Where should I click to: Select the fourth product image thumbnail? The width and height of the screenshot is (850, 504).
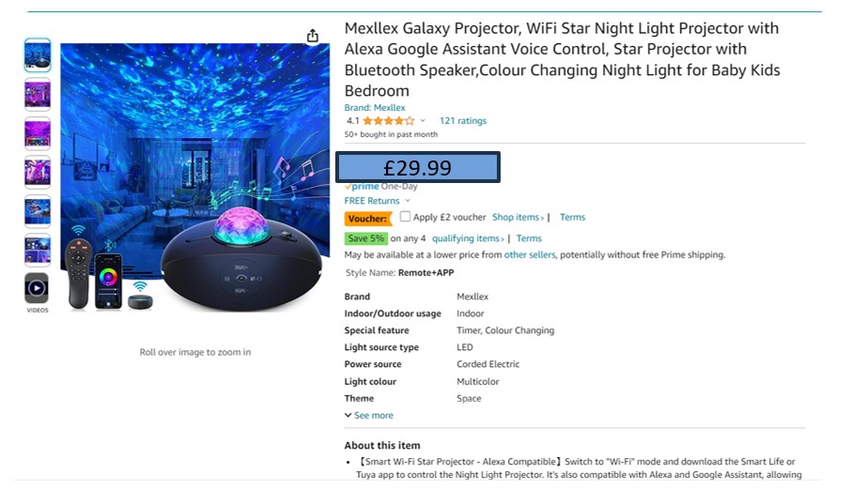pyautogui.click(x=37, y=173)
